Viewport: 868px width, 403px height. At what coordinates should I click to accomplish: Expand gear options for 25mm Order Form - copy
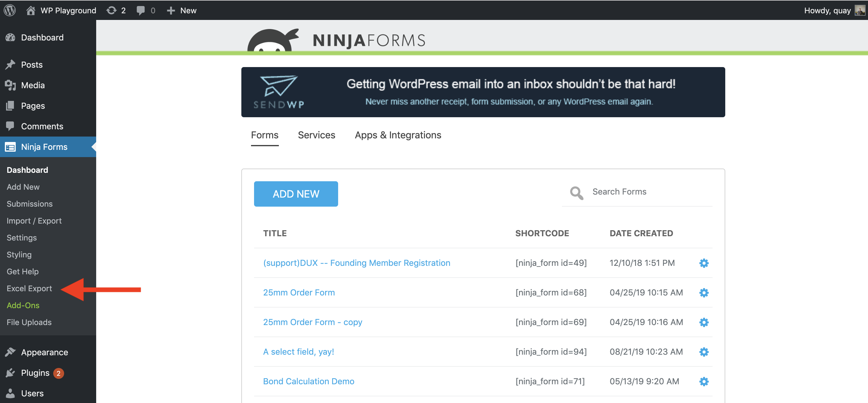(x=703, y=322)
